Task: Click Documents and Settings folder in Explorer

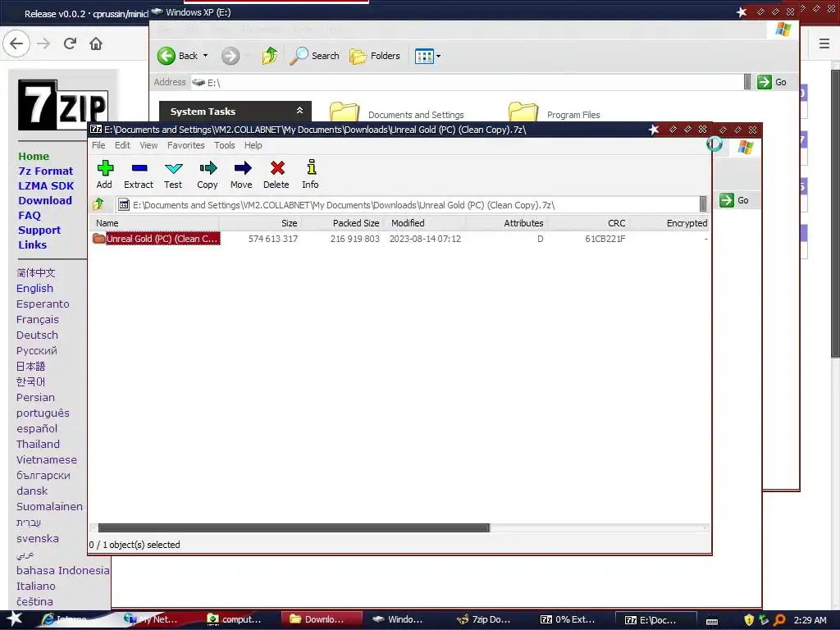Action: pos(396,114)
